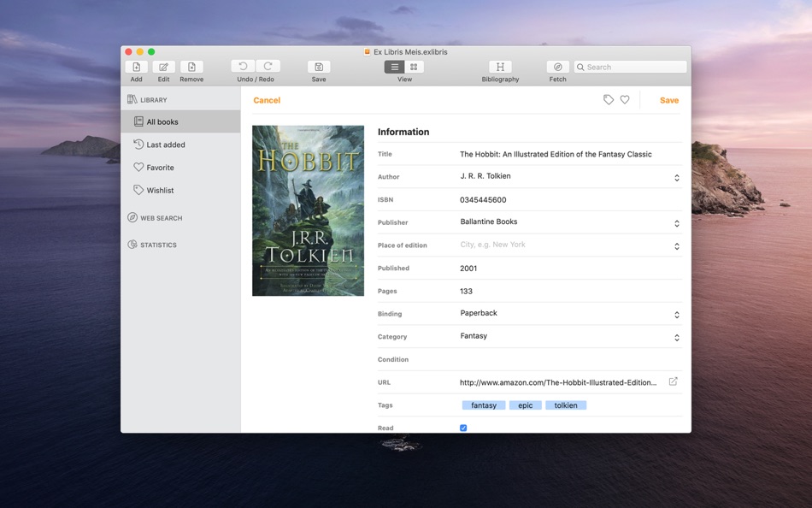The height and width of the screenshot is (508, 812).
Task: Mark this book as favorite with the heart icon
Action: click(x=625, y=99)
